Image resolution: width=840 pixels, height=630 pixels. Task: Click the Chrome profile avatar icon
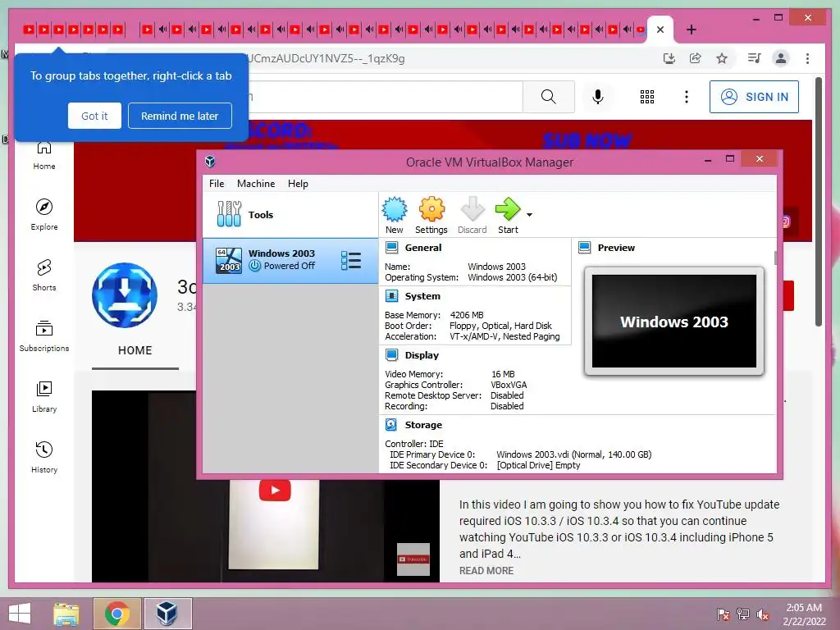click(781, 58)
